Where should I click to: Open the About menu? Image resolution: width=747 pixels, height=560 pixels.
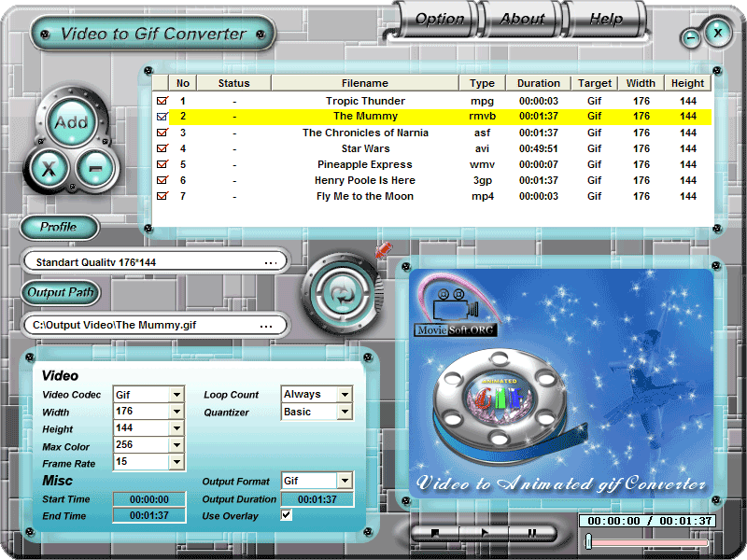pyautogui.click(x=522, y=19)
